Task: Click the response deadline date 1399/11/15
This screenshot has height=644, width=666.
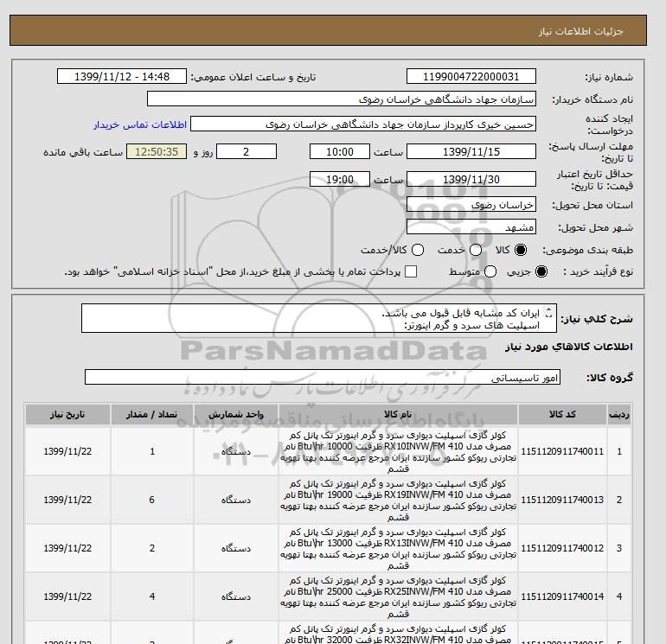Action: (x=471, y=151)
